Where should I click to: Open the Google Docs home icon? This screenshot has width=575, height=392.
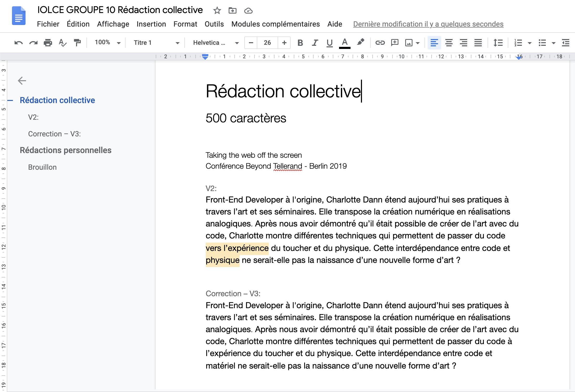[19, 16]
